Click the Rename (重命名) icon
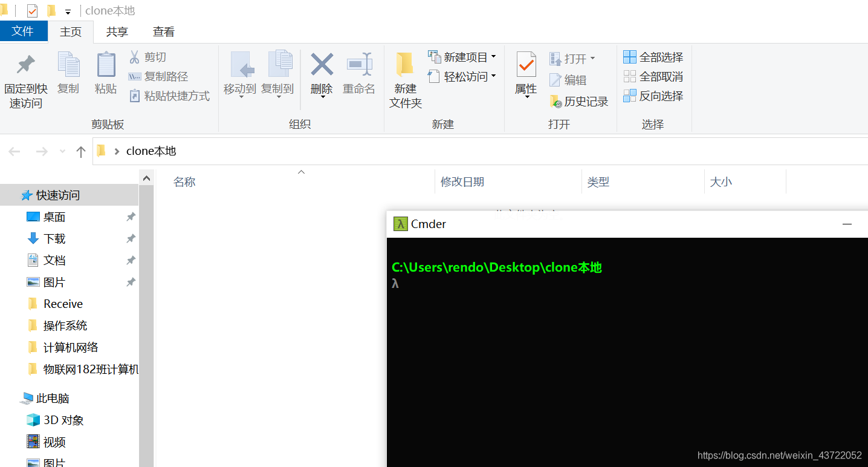The width and height of the screenshot is (868, 467). (x=359, y=64)
